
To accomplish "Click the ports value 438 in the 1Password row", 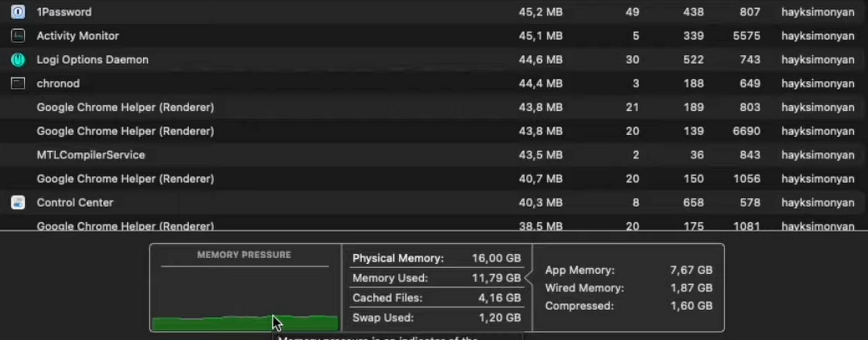I will point(693,12).
